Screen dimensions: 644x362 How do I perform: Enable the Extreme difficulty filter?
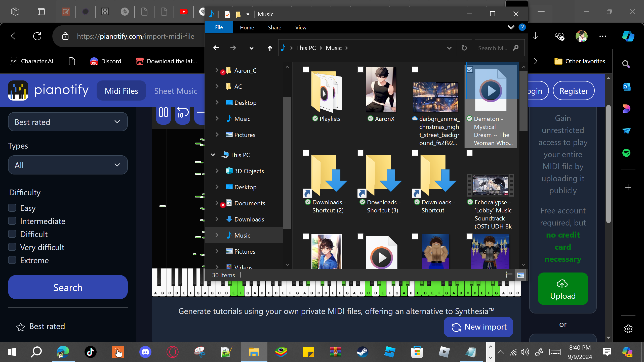[12, 260]
